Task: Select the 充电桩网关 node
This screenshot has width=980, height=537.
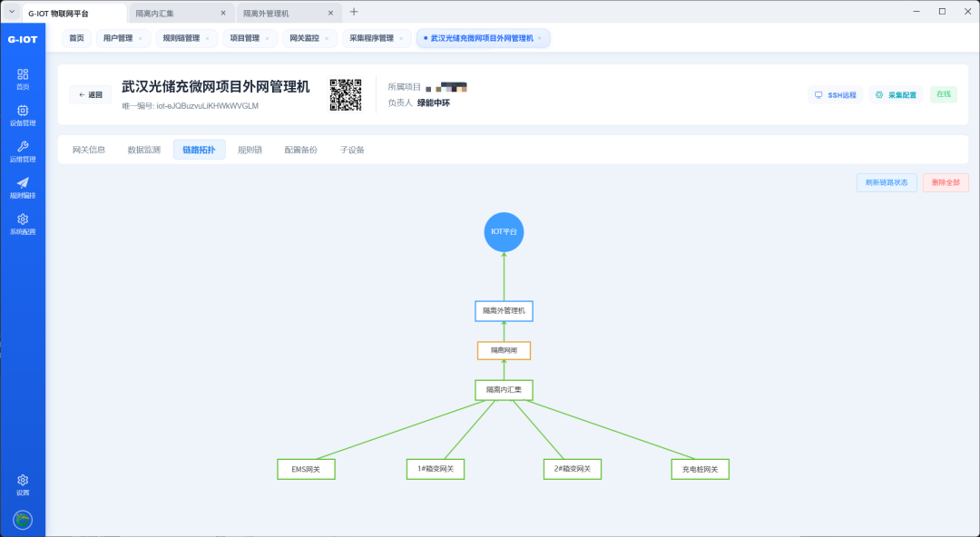Action: pos(700,470)
